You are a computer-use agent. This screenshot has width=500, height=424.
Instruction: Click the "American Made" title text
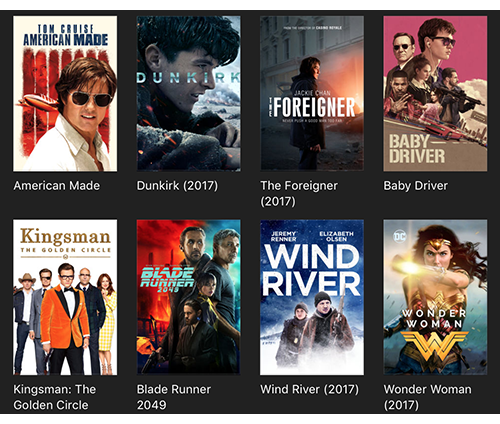pos(57,186)
